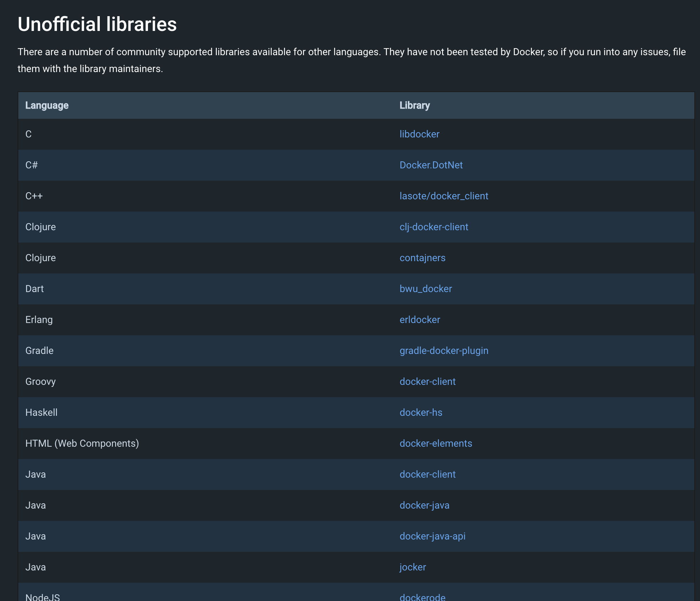Open the contajners Clojure library
The image size is (700, 601).
click(422, 258)
